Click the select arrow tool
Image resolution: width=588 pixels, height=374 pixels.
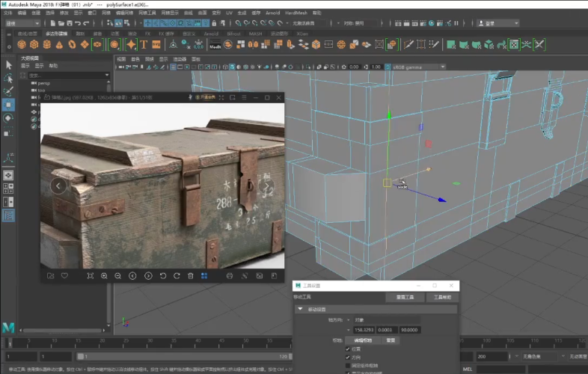pos(9,65)
